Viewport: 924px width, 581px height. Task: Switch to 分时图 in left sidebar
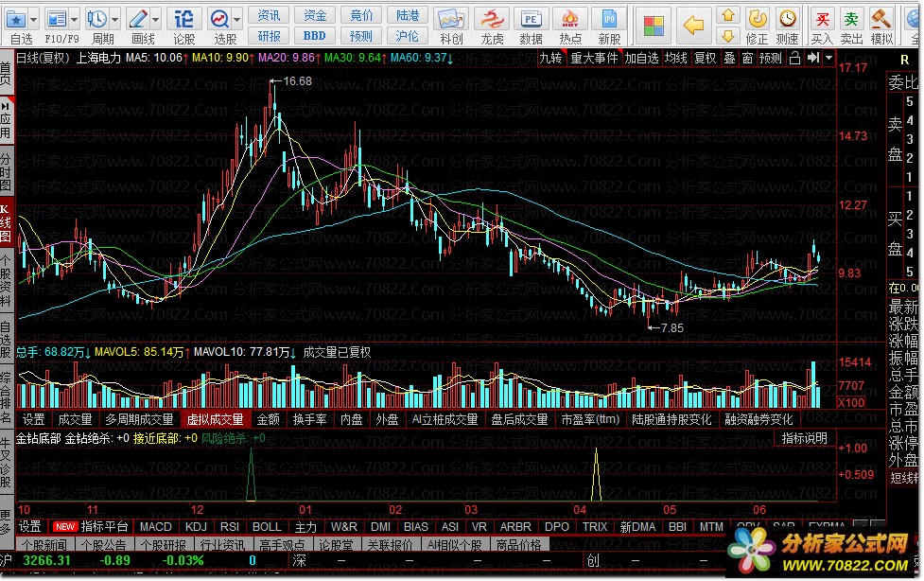[6, 171]
